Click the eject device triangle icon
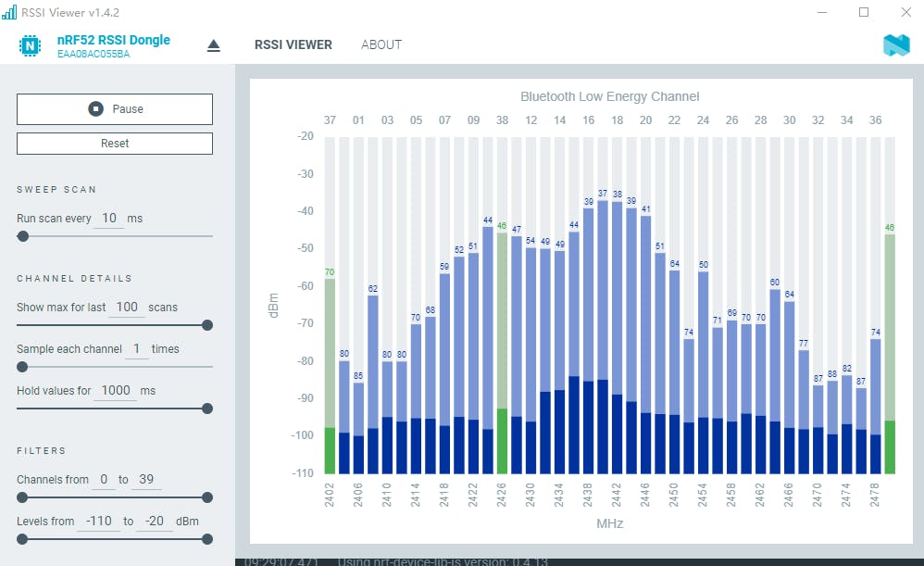Image resolution: width=924 pixels, height=566 pixels. (x=213, y=45)
